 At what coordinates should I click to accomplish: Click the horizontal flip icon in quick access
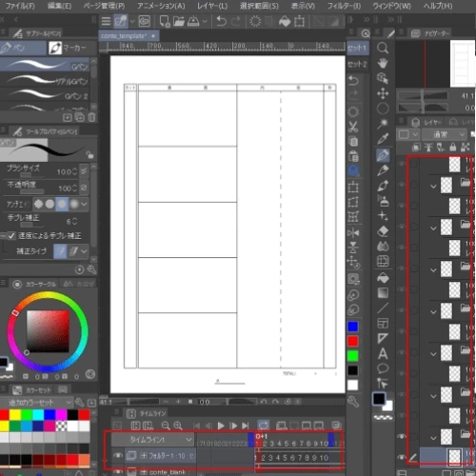(x=353, y=233)
